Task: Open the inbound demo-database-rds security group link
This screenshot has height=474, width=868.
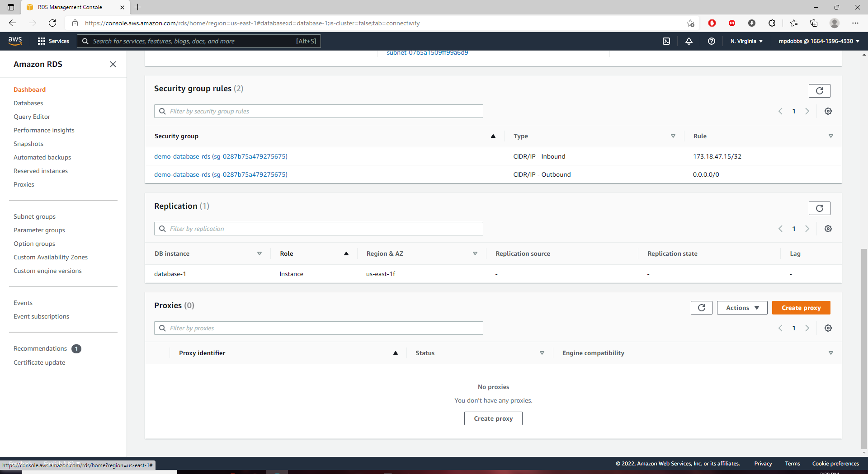Action: pyautogui.click(x=221, y=156)
